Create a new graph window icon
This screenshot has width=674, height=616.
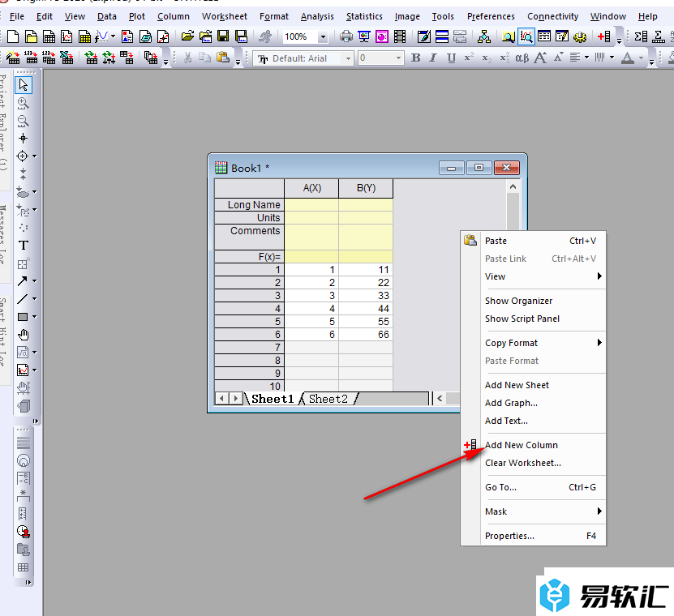pos(67,36)
